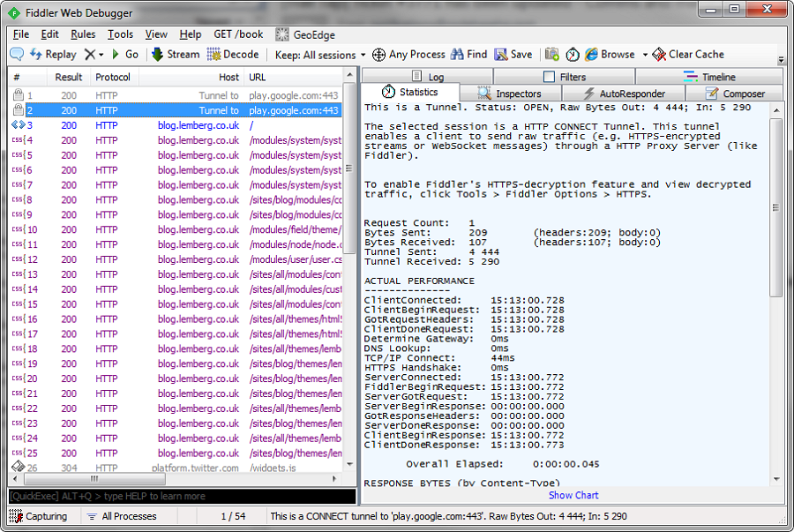Select session 25 row in the list
Viewport: 794px width, 532px height.
coord(176,453)
